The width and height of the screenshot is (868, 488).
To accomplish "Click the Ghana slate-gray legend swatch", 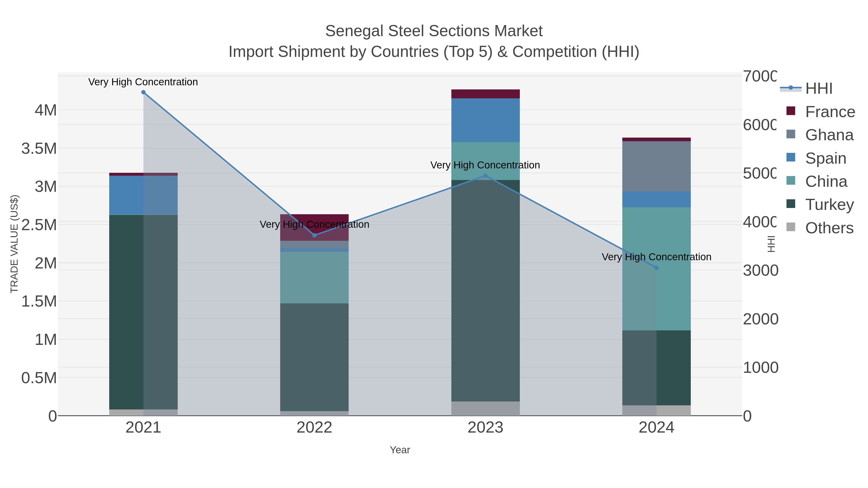I will [791, 134].
